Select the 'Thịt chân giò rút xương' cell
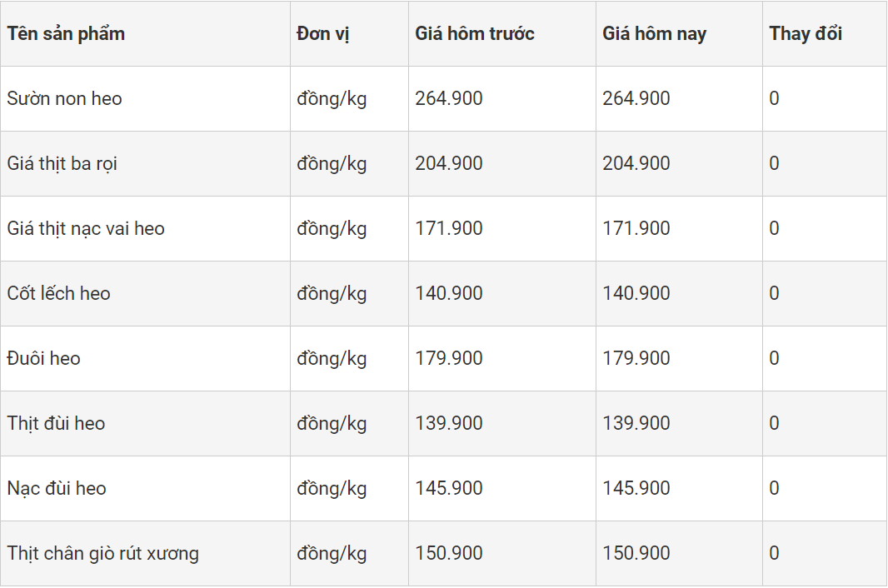Image resolution: width=888 pixels, height=588 pixels. click(103, 554)
